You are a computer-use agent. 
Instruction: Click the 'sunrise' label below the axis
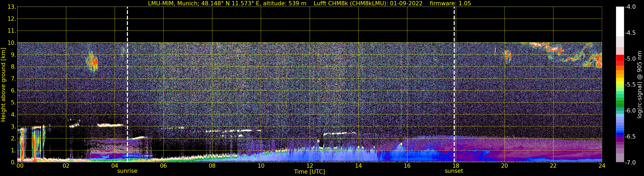coord(127,171)
